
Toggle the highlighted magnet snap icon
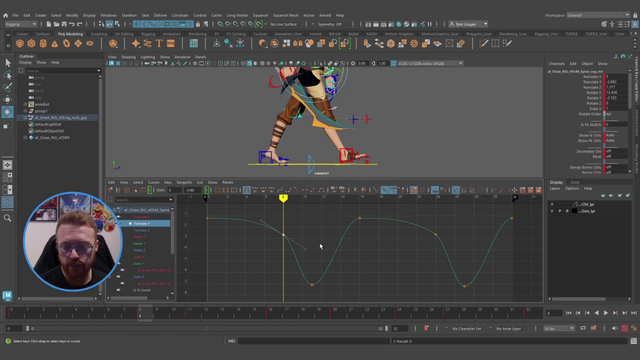(x=259, y=24)
